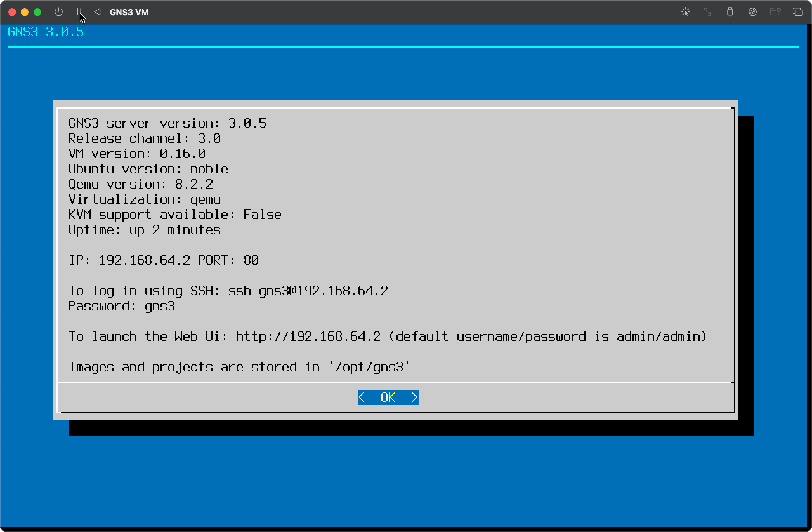The image size is (812, 532).
Task: Close the GNS3 VM window
Action: point(12,12)
